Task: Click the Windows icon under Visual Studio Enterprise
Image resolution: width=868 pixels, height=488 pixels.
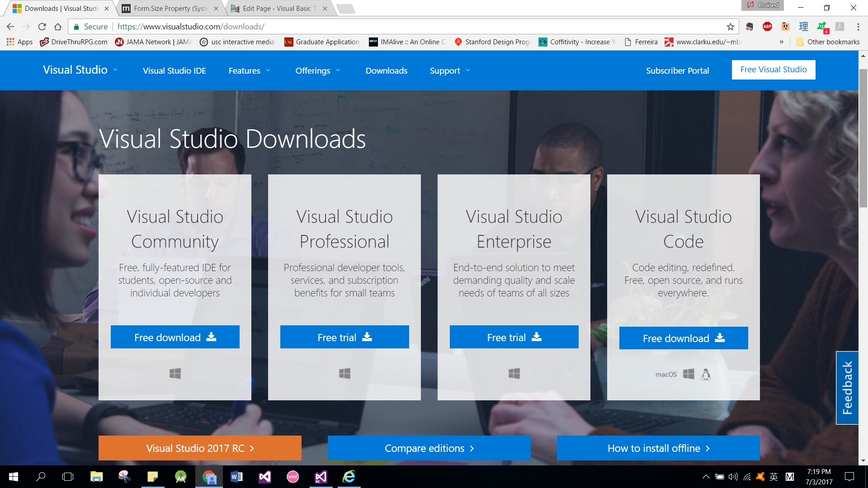Action: (x=514, y=373)
